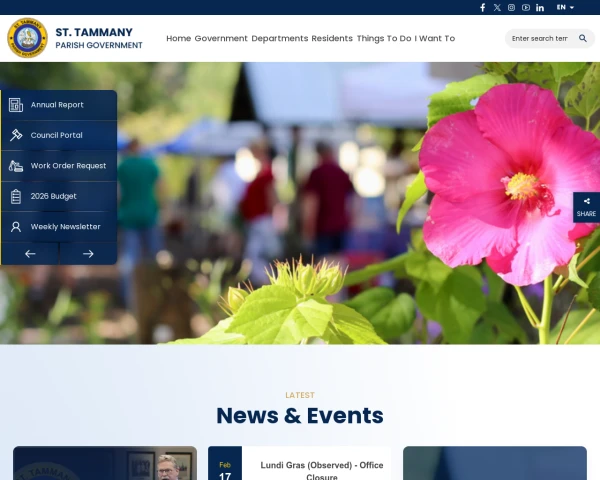Viewport: 600px width, 480px height.
Task: Click the SHARE side button
Action: click(x=586, y=207)
